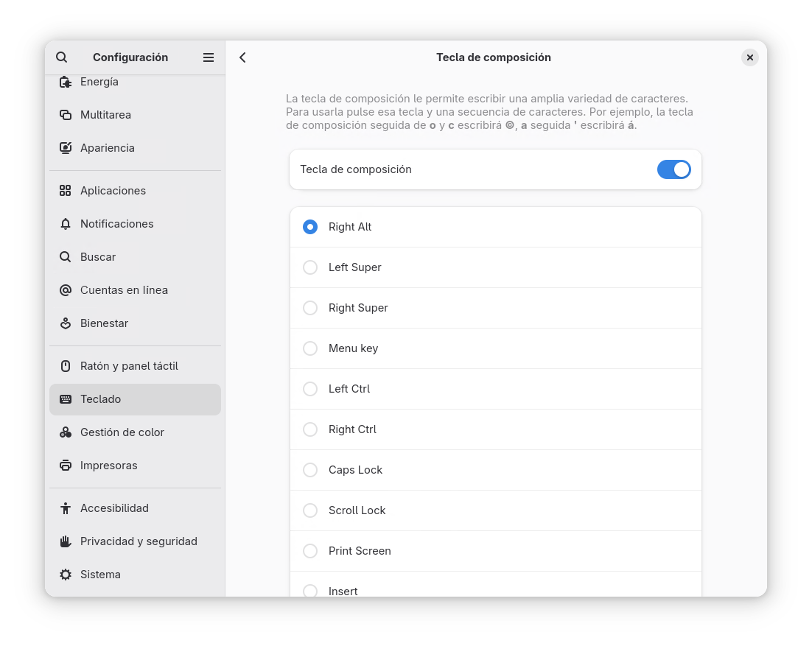Image resolution: width=812 pixels, height=646 pixels.
Task: Switch to Privacidad y seguridad section
Action: point(139,541)
